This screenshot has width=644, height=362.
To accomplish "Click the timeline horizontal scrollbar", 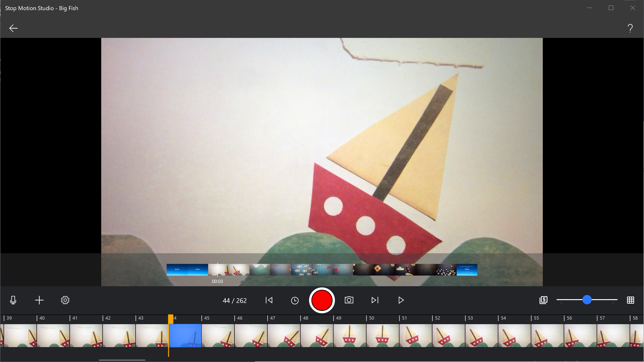I will [122, 360].
